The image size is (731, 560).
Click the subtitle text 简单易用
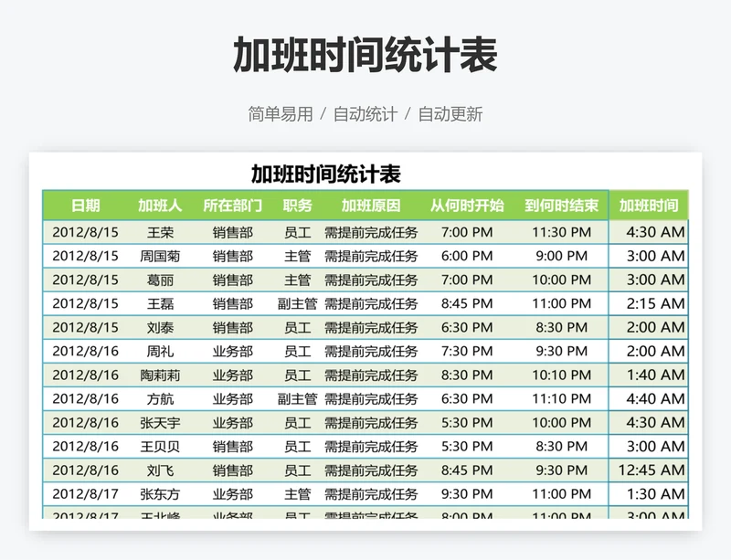coord(281,114)
